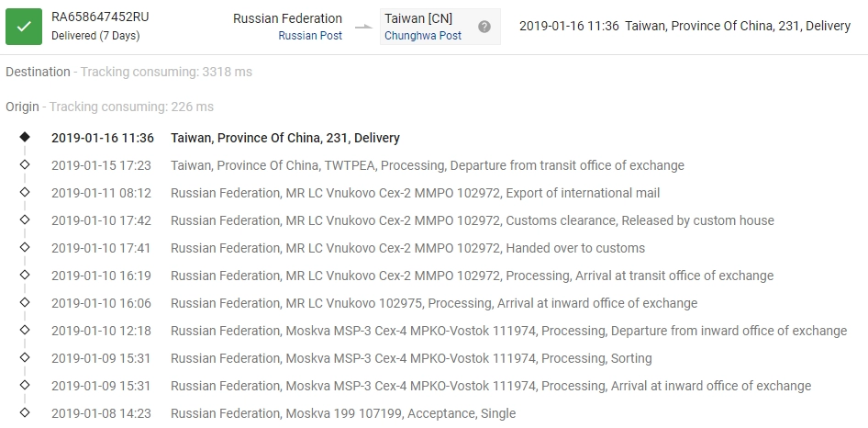
Task: Click the green delivered checkmark icon
Action: [24, 27]
